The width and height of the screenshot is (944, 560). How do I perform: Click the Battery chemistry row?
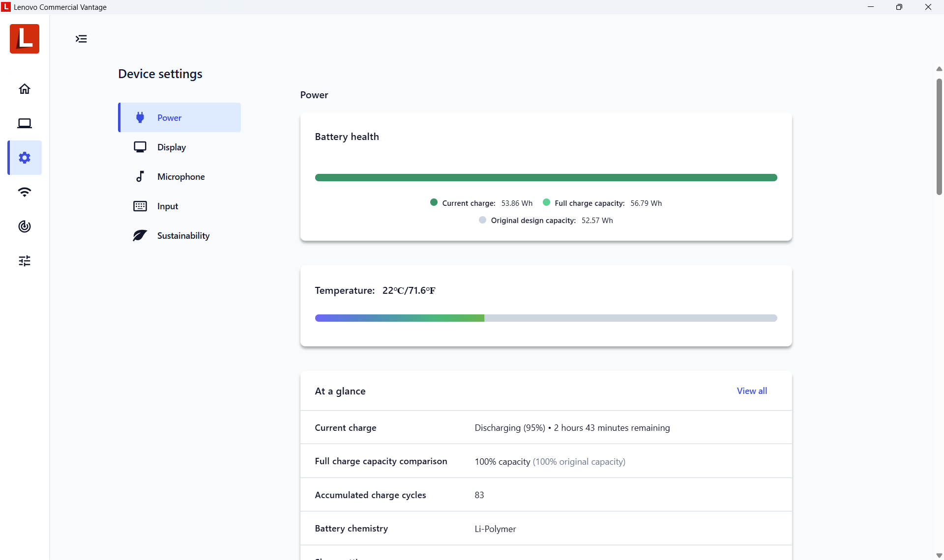(546, 529)
